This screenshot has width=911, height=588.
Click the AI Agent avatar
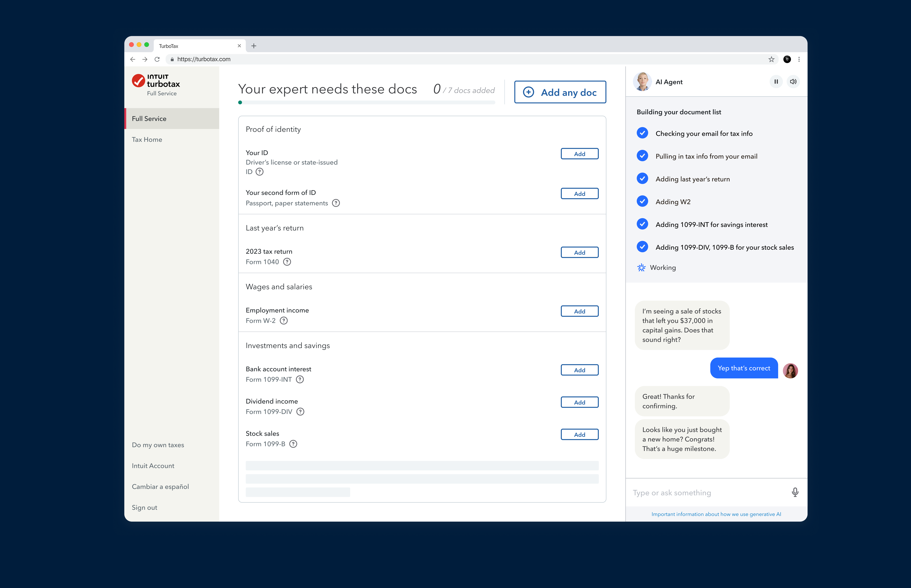pos(642,82)
